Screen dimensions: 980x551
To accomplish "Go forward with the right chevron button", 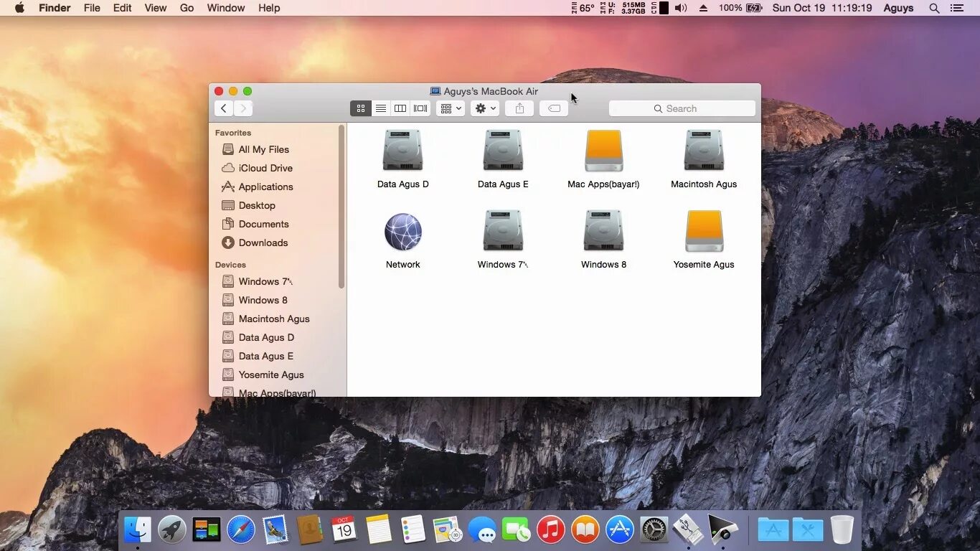I will 243,108.
